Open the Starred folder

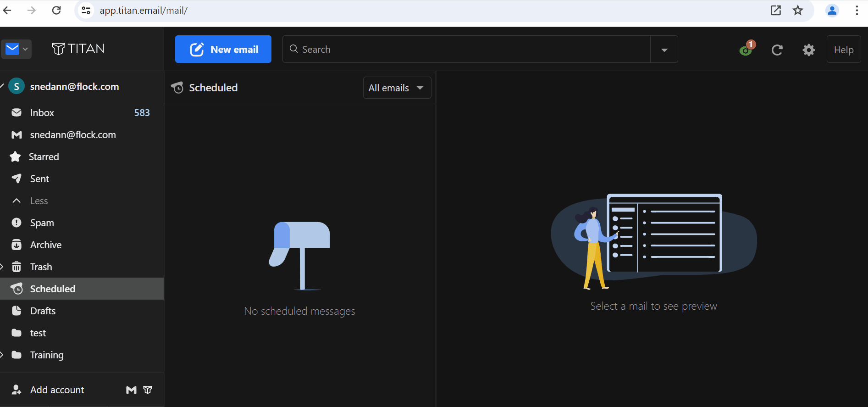[82, 156]
